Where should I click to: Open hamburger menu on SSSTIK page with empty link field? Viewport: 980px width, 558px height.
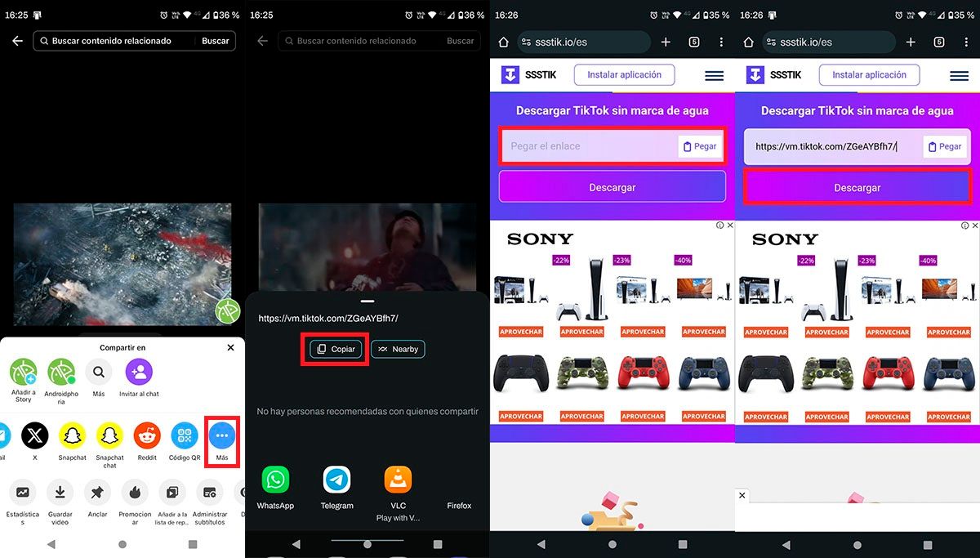coord(715,75)
